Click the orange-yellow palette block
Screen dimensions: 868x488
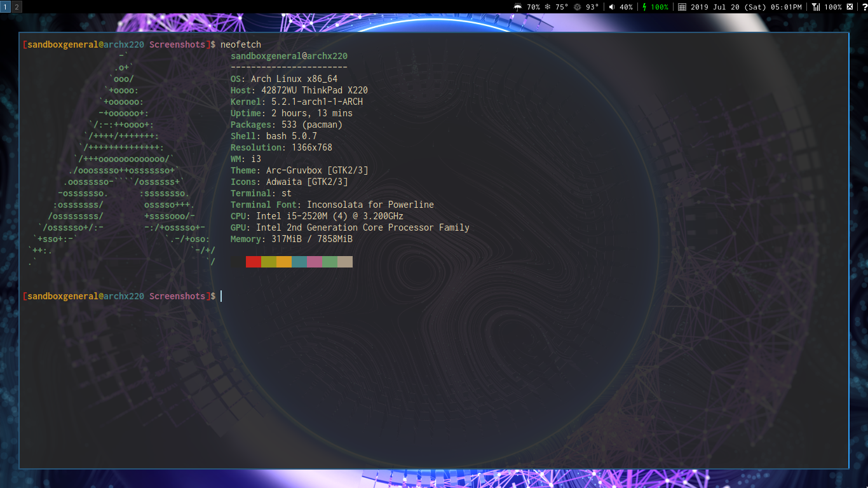pos(284,262)
